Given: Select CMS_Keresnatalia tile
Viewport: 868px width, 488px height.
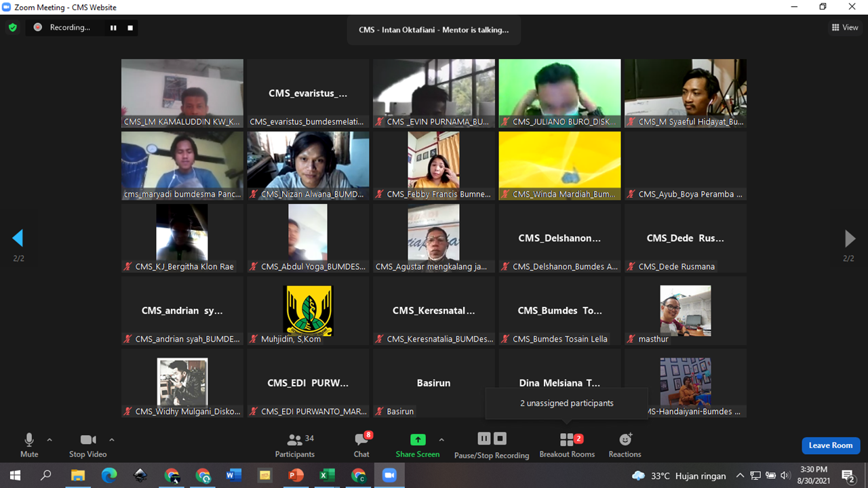Looking at the screenshot, I should [434, 310].
